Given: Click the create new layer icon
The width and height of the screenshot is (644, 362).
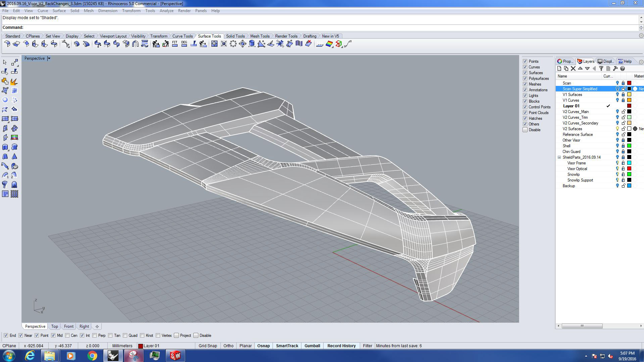Looking at the screenshot, I should pyautogui.click(x=559, y=68).
